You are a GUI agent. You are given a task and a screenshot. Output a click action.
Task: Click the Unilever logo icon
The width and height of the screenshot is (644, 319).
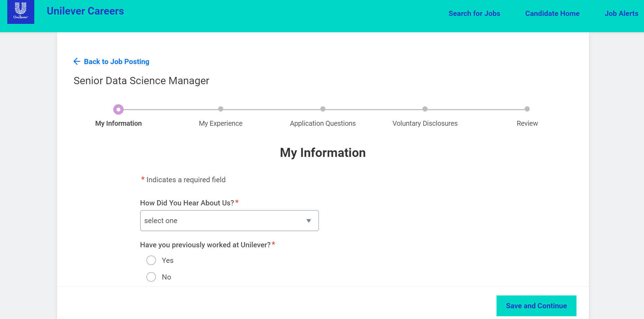(x=21, y=12)
